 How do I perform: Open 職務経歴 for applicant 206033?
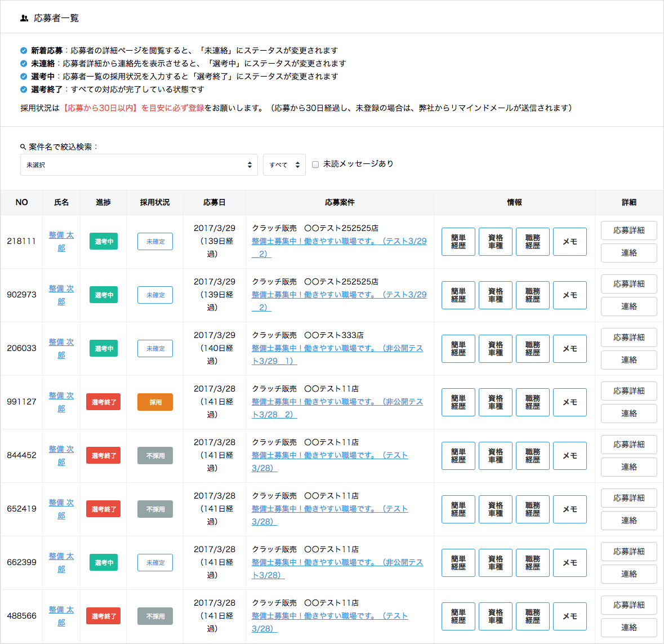tap(532, 348)
